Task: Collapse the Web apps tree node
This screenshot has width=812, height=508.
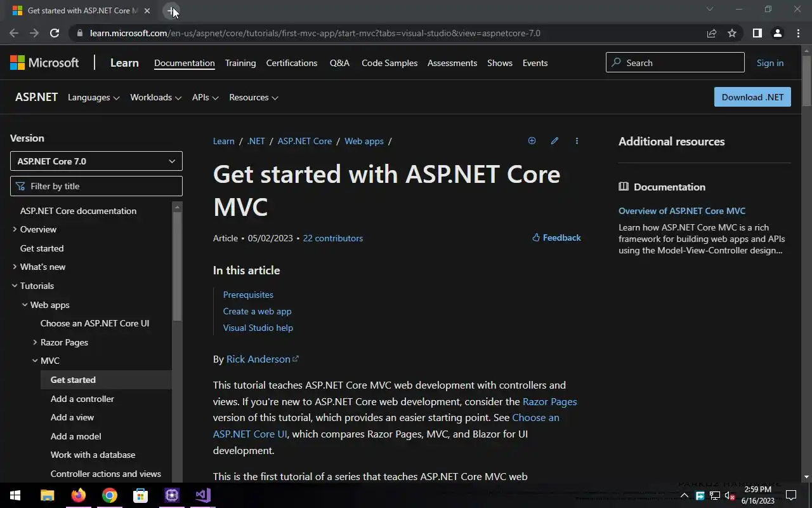Action: click(25, 305)
